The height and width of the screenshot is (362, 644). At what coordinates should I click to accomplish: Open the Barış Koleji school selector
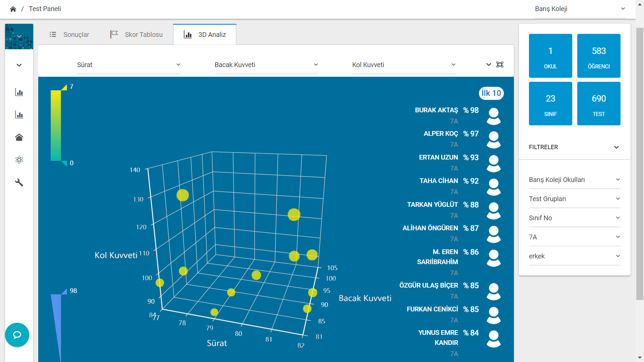(580, 9)
